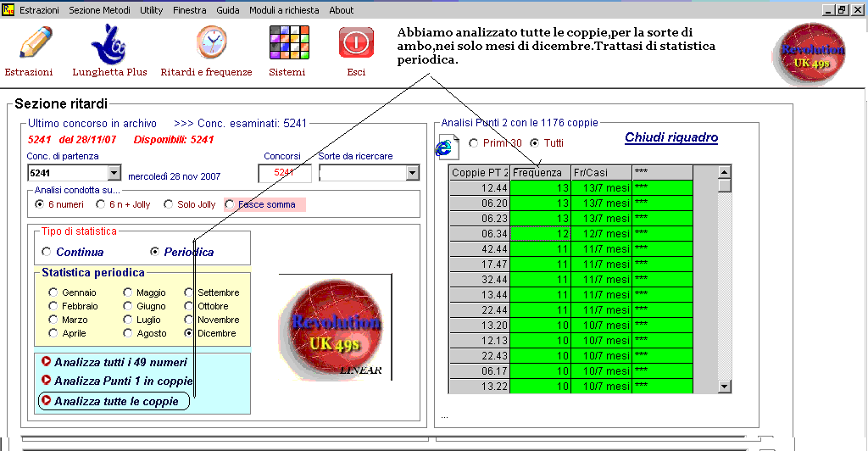This screenshot has width=868, height=451.
Task: Click the vertical scrollbar thumb in the coppie table
Action: [724, 186]
